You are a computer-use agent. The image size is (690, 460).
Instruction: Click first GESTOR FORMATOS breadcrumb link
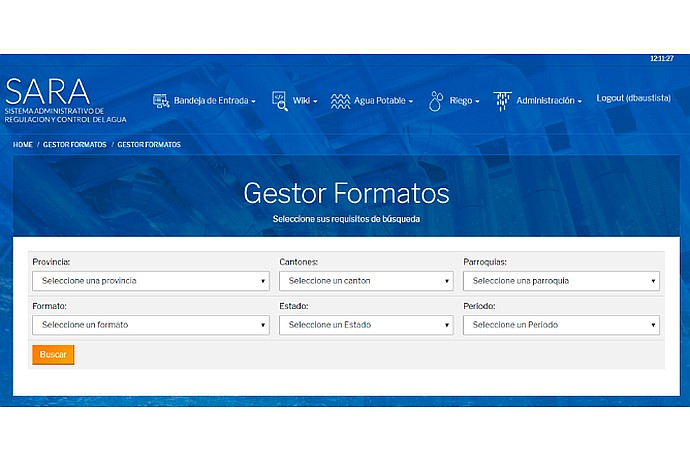click(x=75, y=144)
